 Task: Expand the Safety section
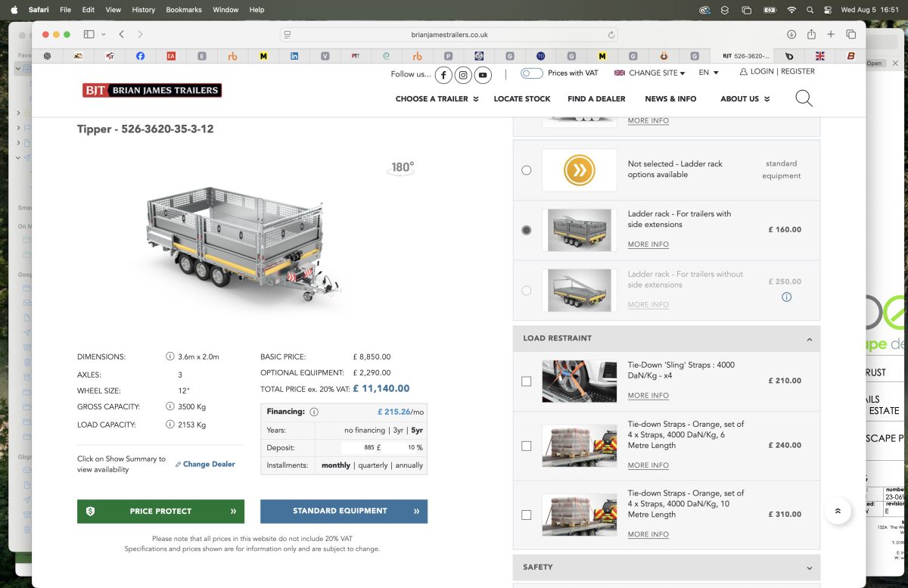(666, 567)
